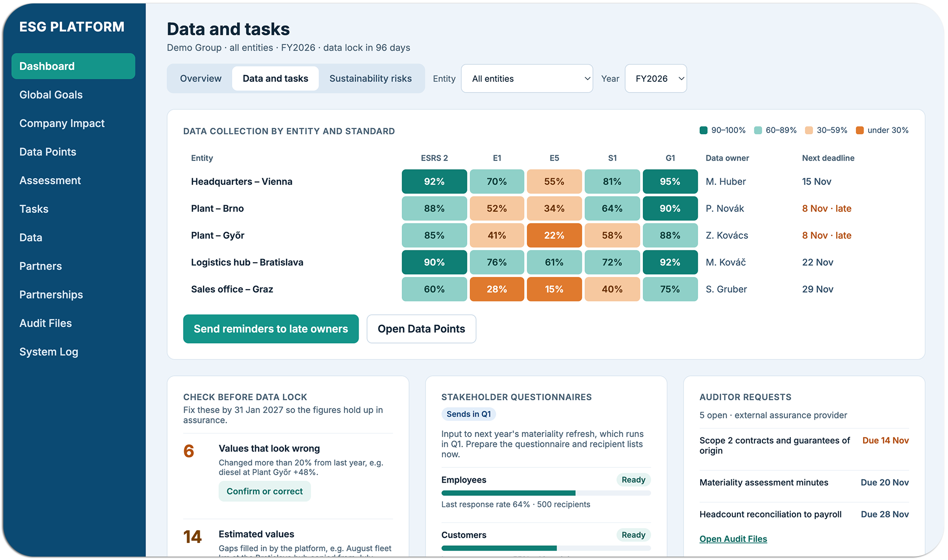This screenshot has width=948, height=560.
Task: Click the 90–100% legend swatch
Action: pyautogui.click(x=704, y=130)
